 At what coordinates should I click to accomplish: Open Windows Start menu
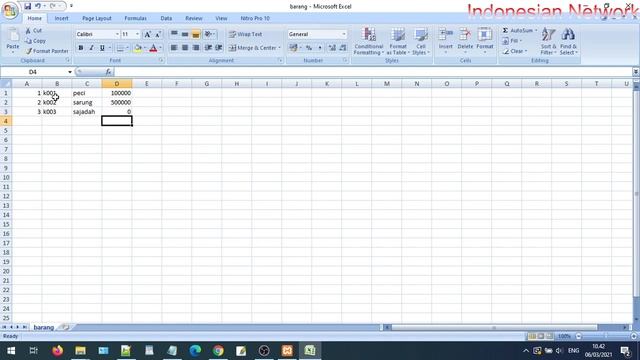[11, 351]
